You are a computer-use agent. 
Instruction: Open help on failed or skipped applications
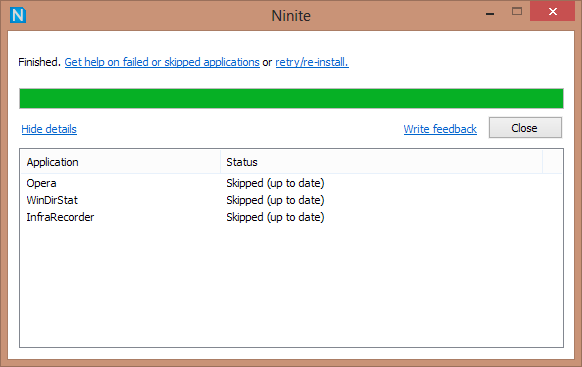point(162,62)
